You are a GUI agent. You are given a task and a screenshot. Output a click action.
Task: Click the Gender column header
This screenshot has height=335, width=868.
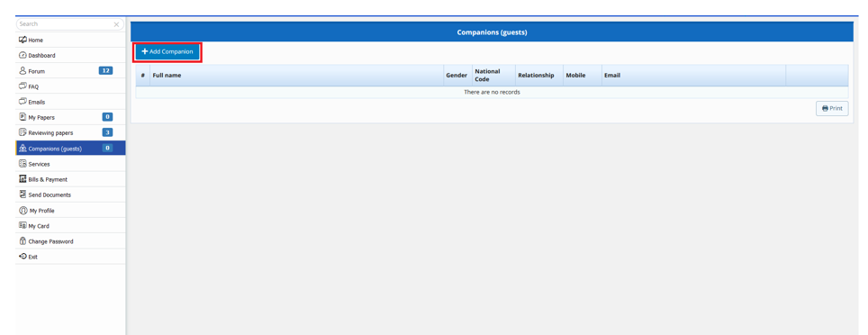coord(457,76)
